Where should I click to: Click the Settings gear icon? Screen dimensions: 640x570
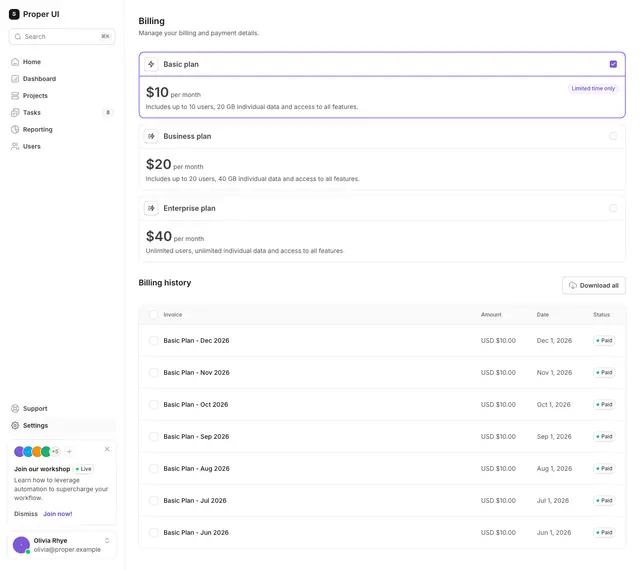coord(15,425)
